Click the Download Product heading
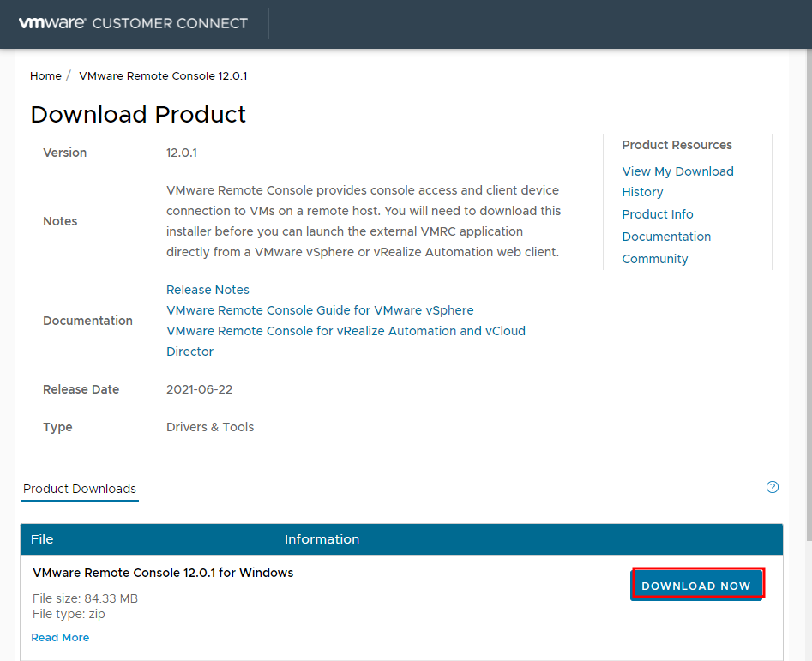Screen dimensions: 812x661 [138, 114]
